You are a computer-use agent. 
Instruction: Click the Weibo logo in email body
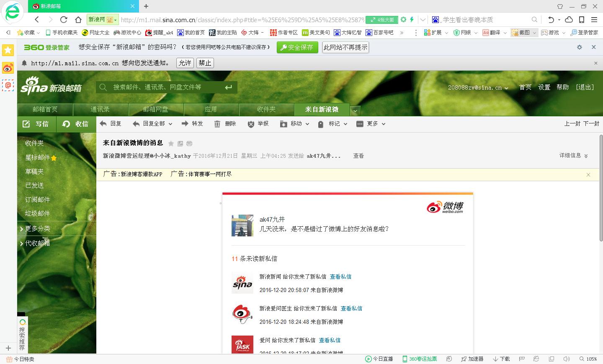pyautogui.click(x=445, y=207)
